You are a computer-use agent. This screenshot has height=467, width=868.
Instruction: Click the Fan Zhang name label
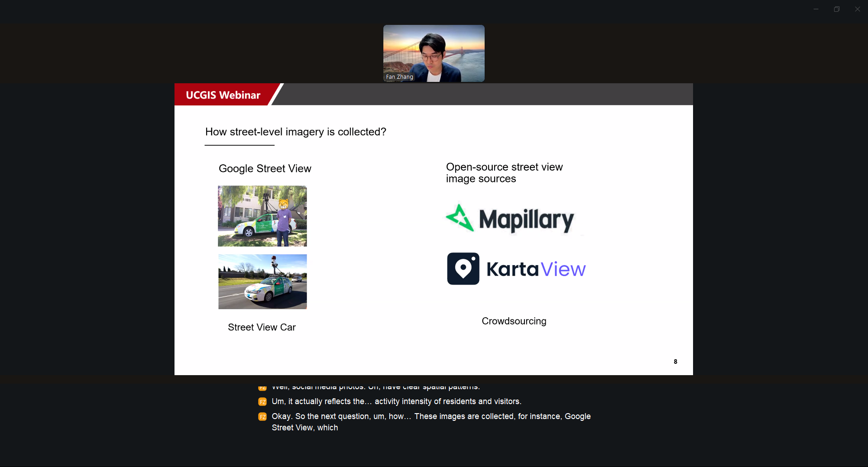point(400,77)
